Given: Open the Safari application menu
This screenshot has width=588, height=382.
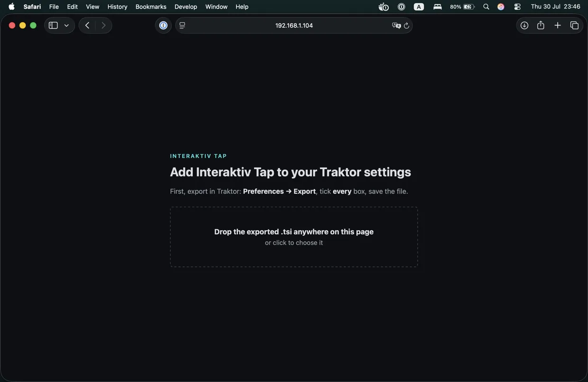Looking at the screenshot, I should pyautogui.click(x=32, y=7).
